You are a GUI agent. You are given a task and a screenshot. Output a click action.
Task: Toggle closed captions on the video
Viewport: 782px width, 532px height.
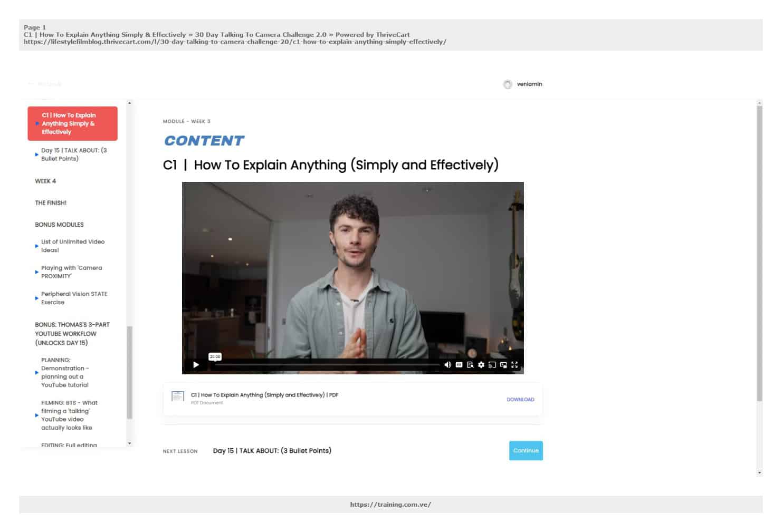point(459,365)
